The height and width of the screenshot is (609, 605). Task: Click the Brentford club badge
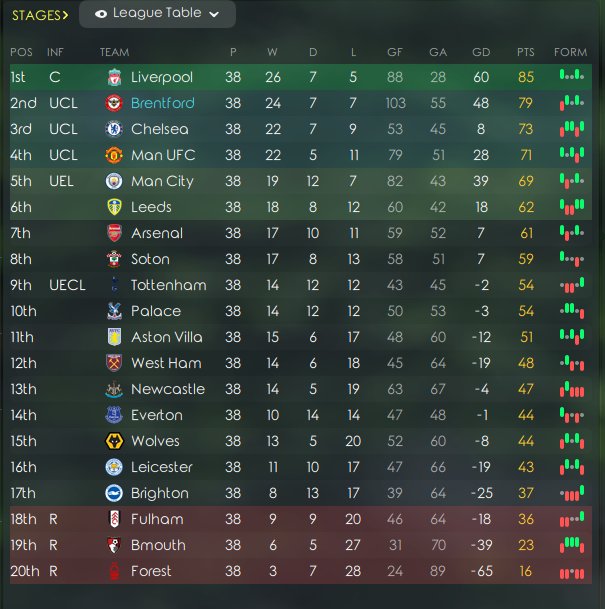click(x=114, y=103)
